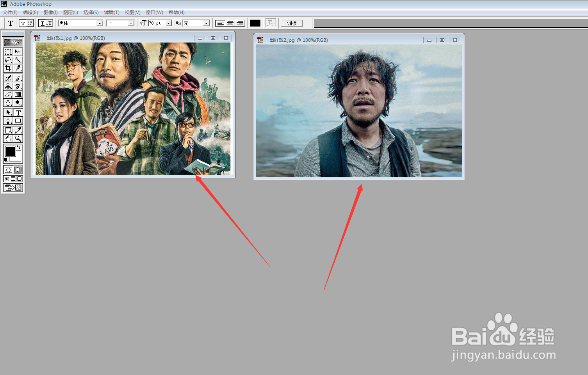
Task: Select the Eyedropper tool
Action: pyautogui.click(x=18, y=130)
